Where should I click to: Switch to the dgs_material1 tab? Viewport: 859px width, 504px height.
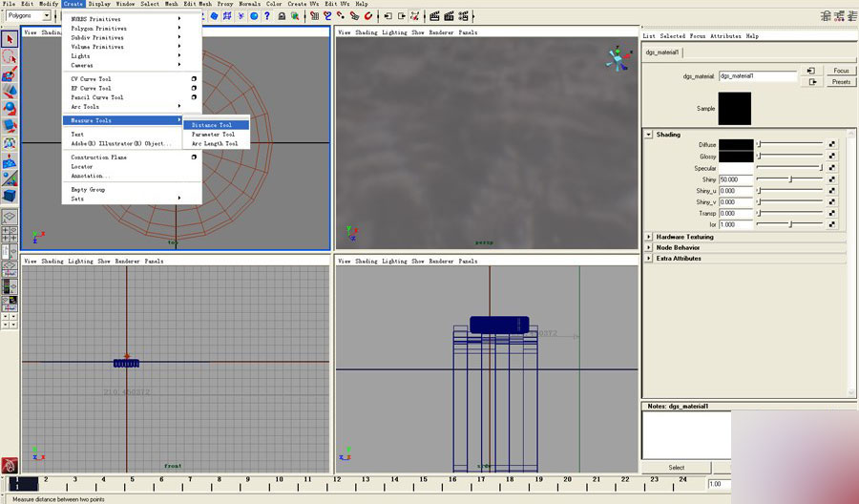[x=662, y=52]
